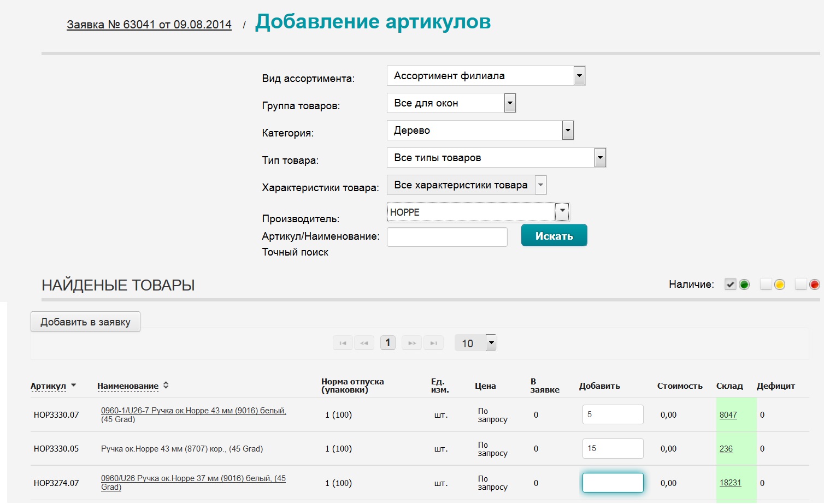This screenshot has width=824, height=504.
Task: Open Производитель HOPPE dropdown
Action: click(562, 212)
